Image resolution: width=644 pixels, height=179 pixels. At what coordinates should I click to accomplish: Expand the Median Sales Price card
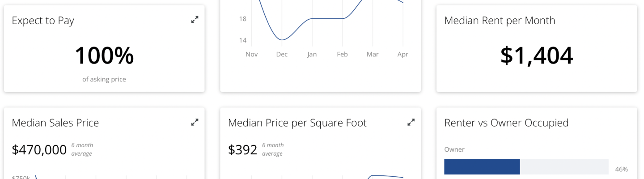(195, 122)
